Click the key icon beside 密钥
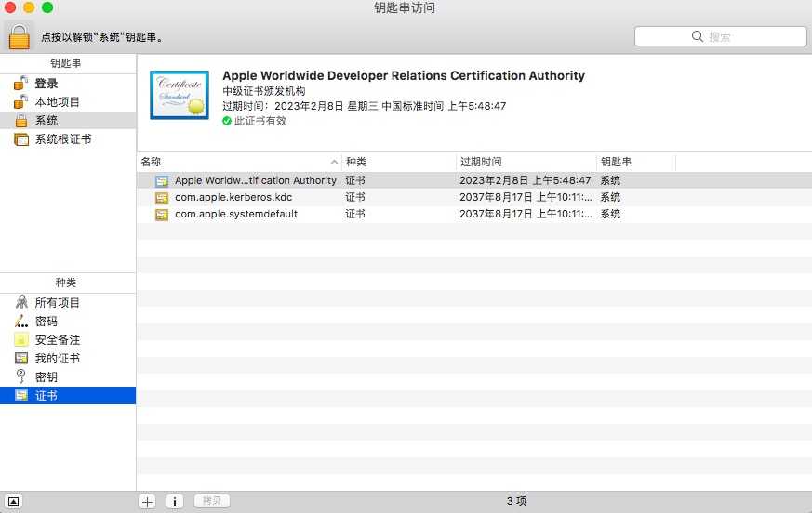Viewport: 812px width, 513px height. [x=20, y=376]
